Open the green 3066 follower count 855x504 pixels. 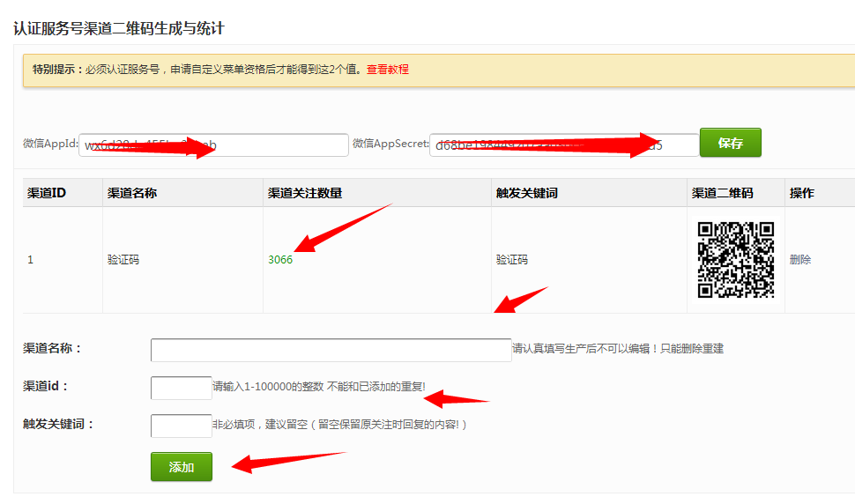click(x=280, y=260)
